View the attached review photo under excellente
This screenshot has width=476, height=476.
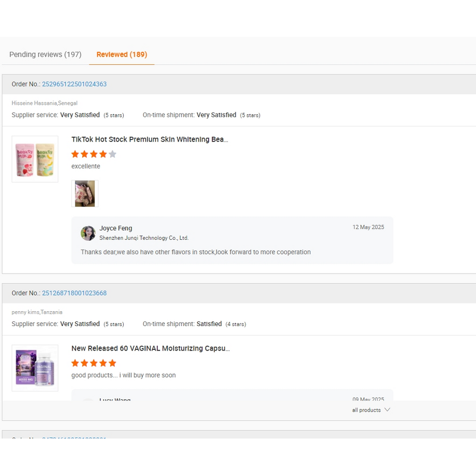(84, 193)
